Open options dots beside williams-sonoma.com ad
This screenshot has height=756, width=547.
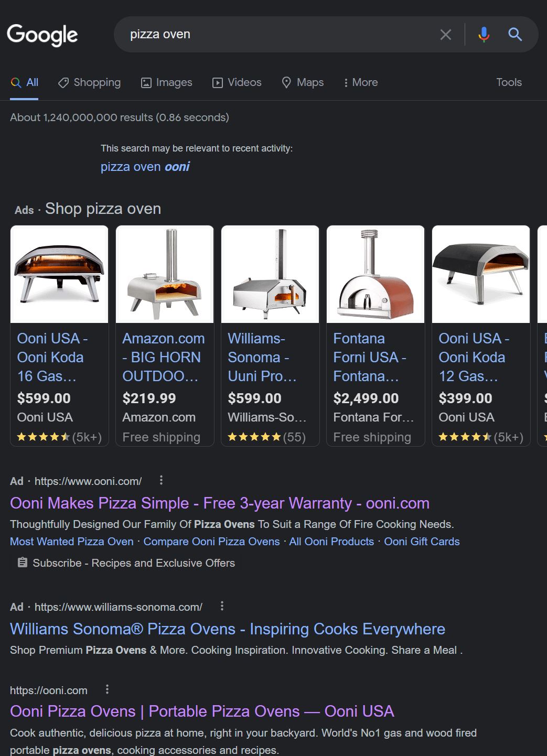point(222,606)
